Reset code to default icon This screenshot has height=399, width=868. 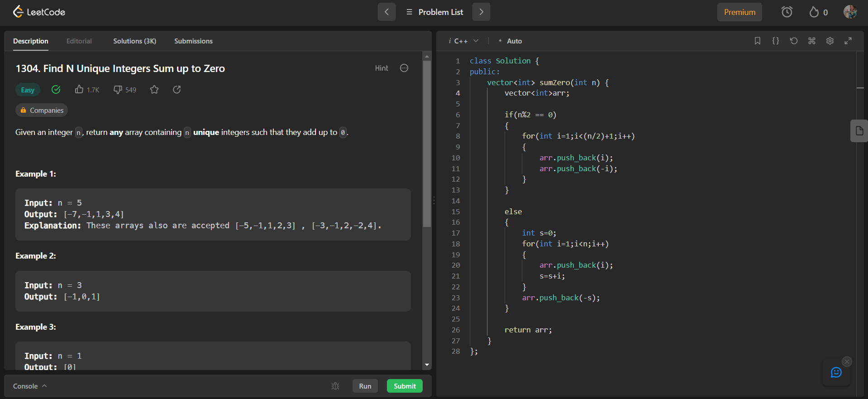click(794, 41)
